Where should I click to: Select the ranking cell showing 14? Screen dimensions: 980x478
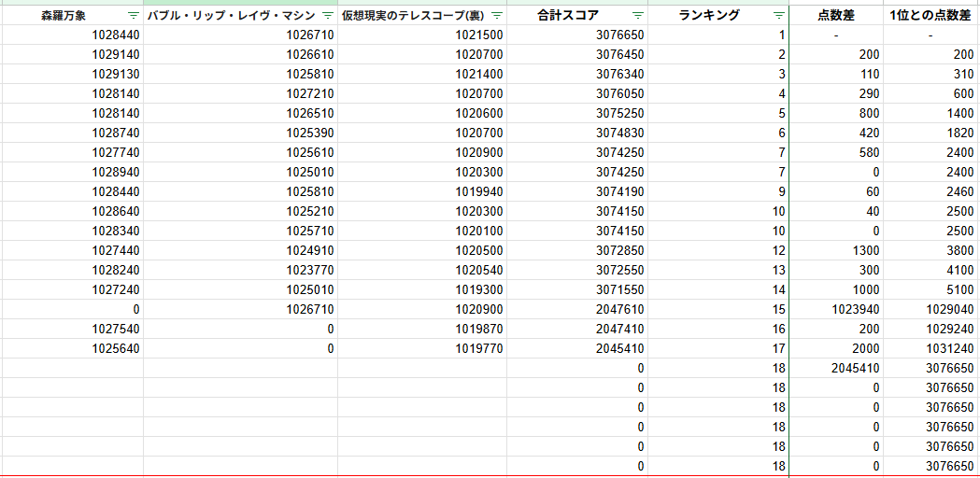click(718, 289)
